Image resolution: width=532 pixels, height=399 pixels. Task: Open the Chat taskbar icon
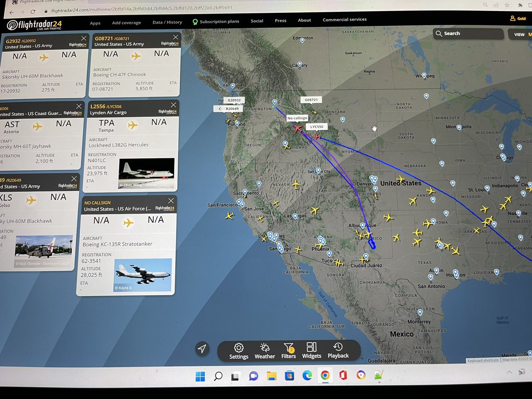pyautogui.click(x=254, y=376)
